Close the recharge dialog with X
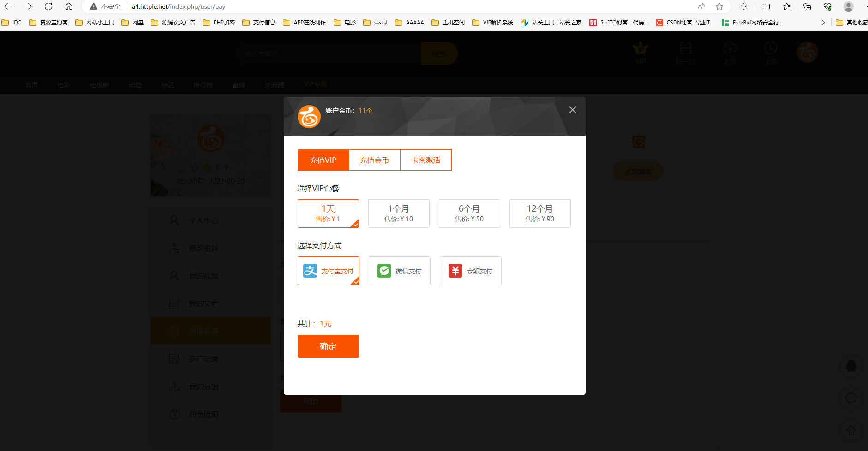 [572, 110]
